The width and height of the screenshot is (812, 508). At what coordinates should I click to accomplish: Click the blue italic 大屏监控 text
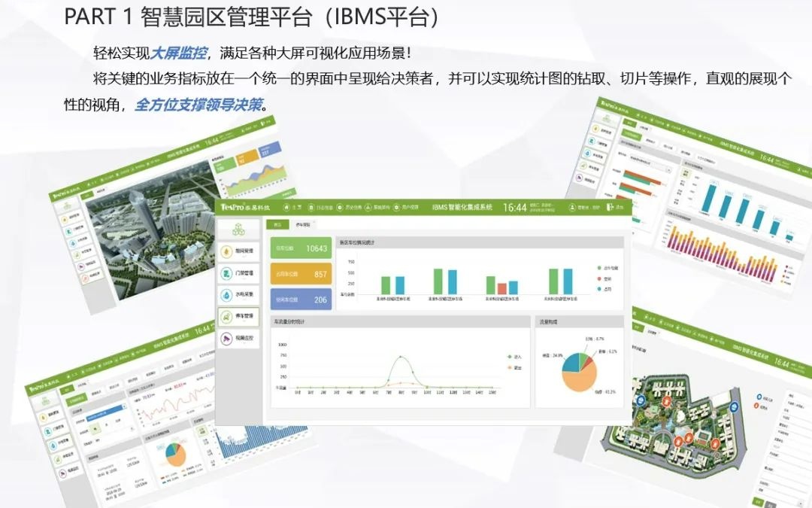pos(178,53)
